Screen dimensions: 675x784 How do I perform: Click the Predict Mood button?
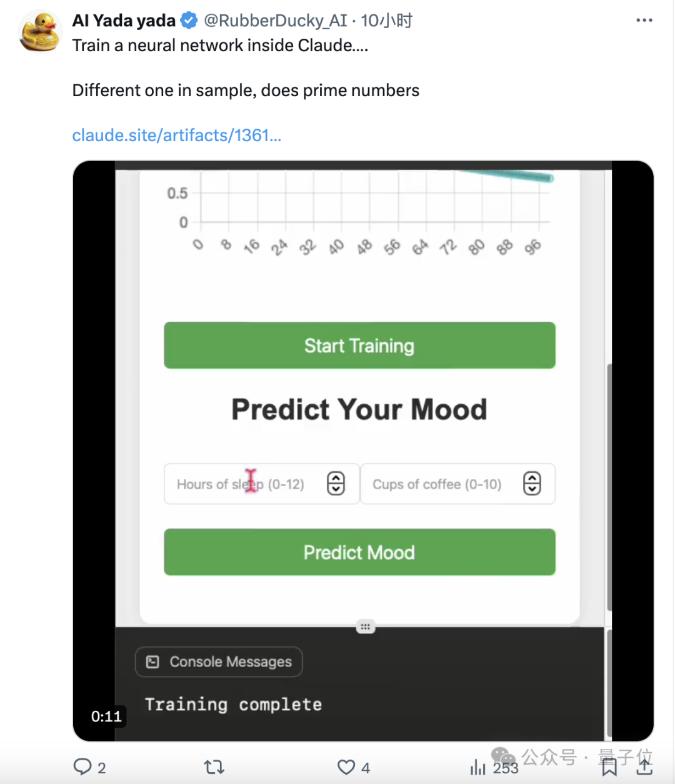pyautogui.click(x=359, y=552)
